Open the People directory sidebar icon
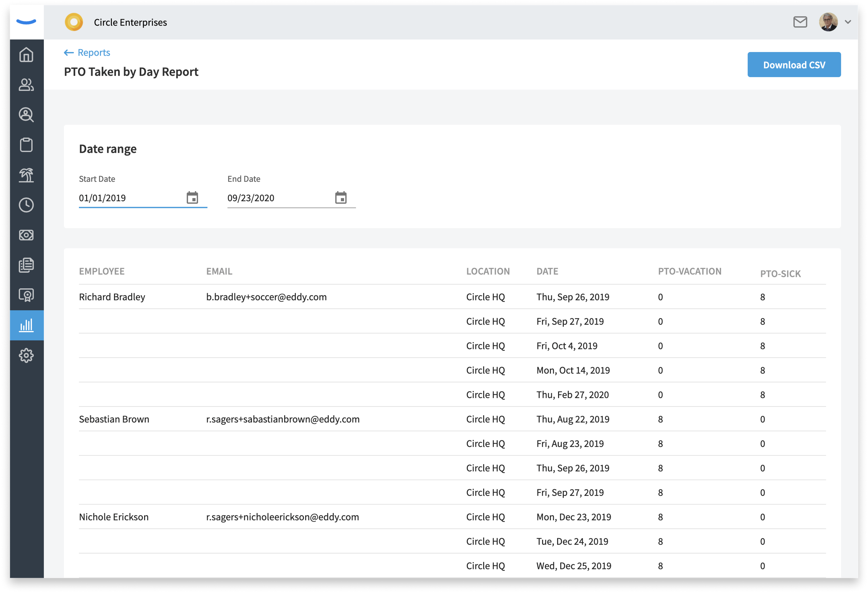 coord(26,85)
